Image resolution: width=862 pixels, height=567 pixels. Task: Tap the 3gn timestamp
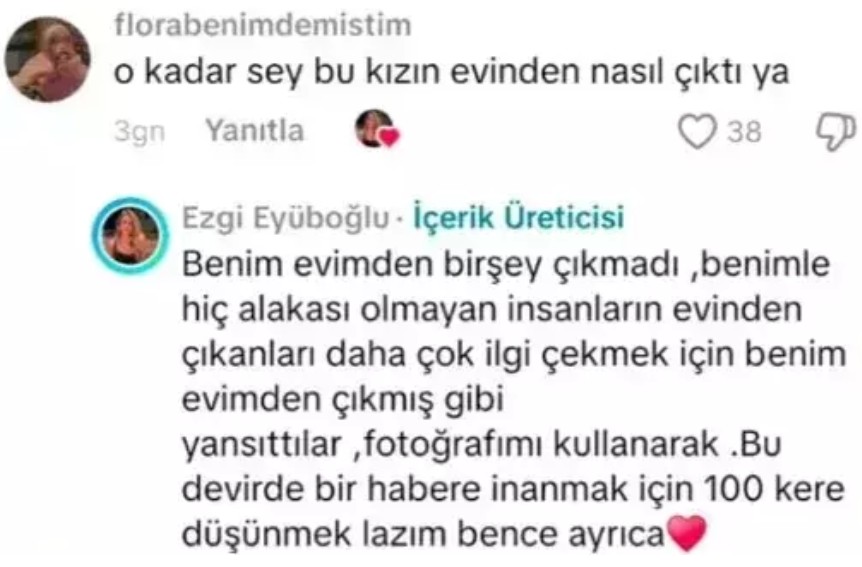point(140,132)
